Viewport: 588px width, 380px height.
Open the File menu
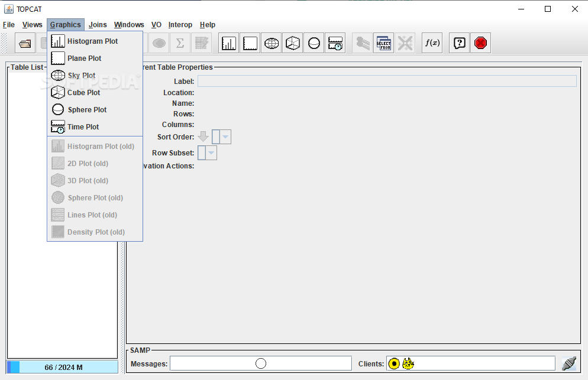pos(9,25)
